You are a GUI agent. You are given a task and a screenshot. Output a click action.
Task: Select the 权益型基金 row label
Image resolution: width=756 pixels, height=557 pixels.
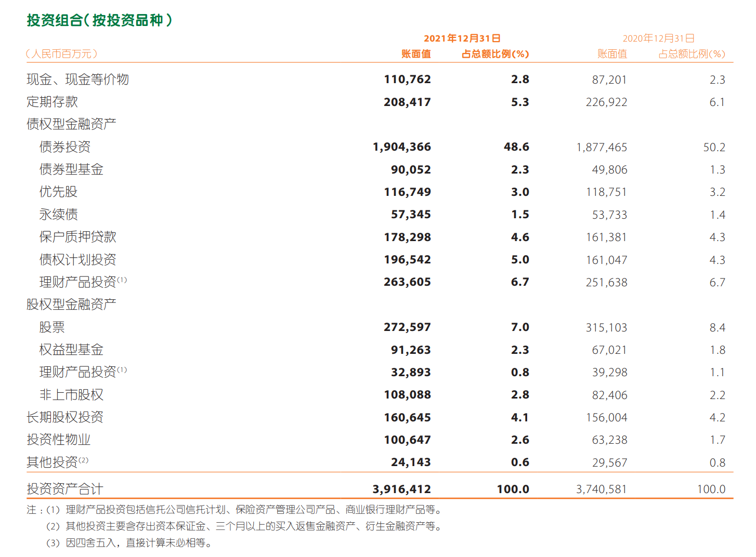click(71, 350)
